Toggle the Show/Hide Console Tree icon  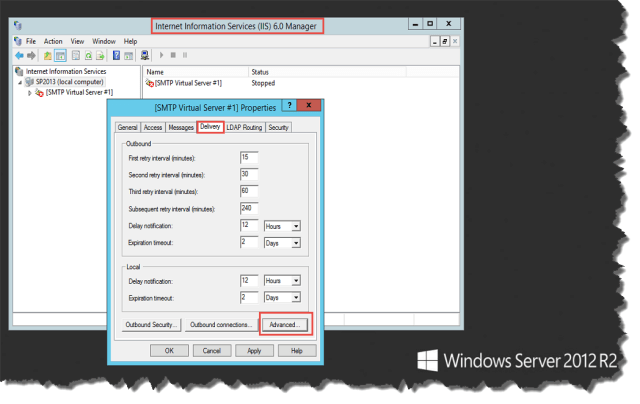[x=60, y=55]
